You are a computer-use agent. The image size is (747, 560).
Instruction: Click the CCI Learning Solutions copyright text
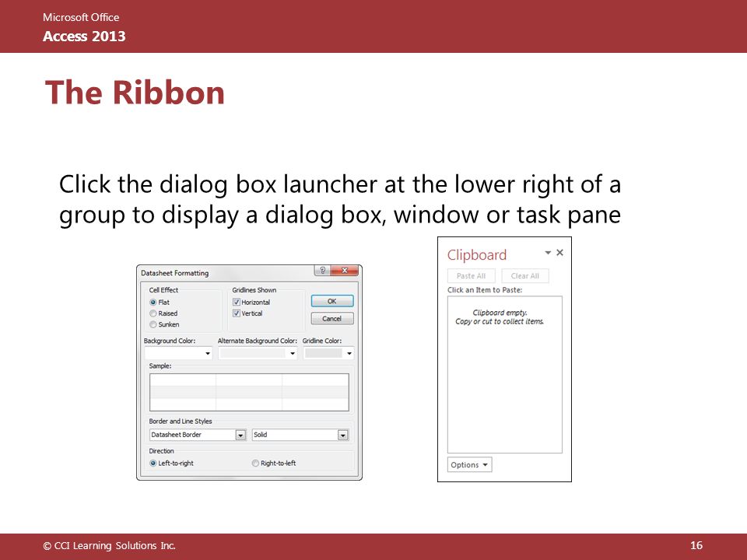(x=110, y=546)
